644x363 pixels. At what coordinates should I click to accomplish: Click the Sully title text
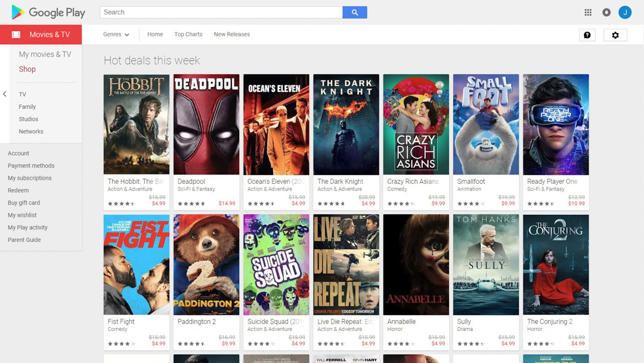[464, 321]
